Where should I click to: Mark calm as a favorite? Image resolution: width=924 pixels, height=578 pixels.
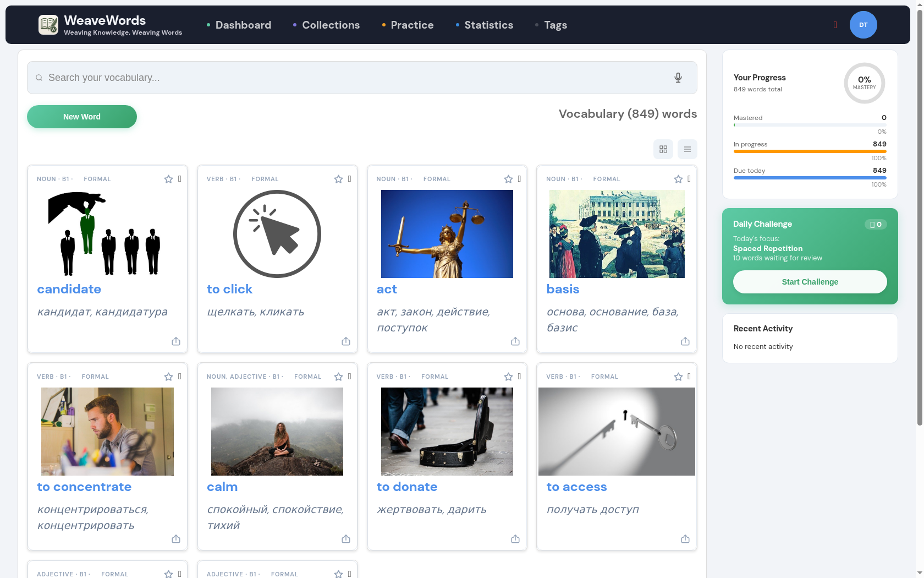click(338, 377)
